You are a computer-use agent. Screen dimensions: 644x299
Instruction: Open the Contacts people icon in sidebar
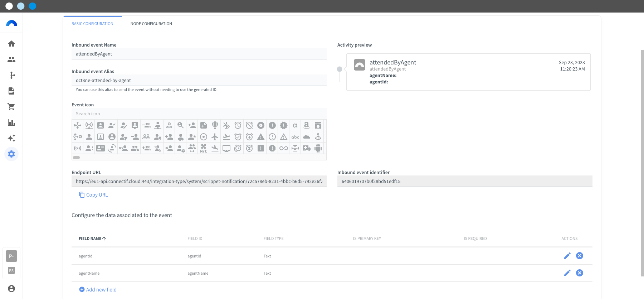pyautogui.click(x=11, y=59)
